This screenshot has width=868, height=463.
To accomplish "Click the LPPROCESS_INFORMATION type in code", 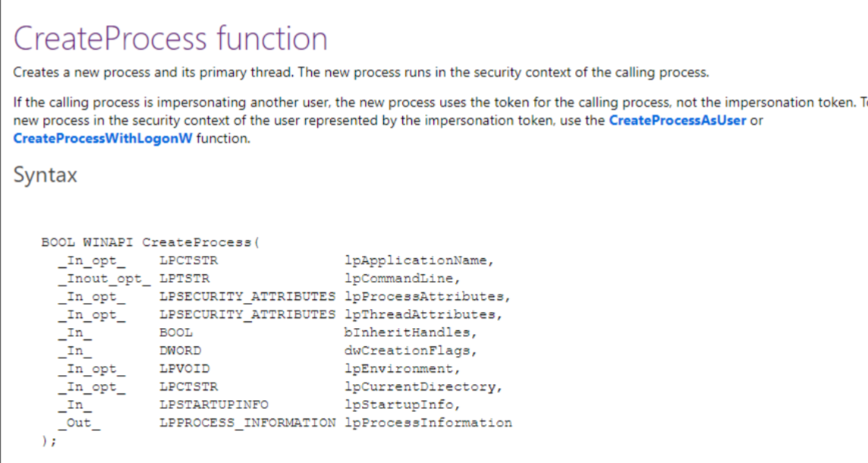I will (247, 423).
